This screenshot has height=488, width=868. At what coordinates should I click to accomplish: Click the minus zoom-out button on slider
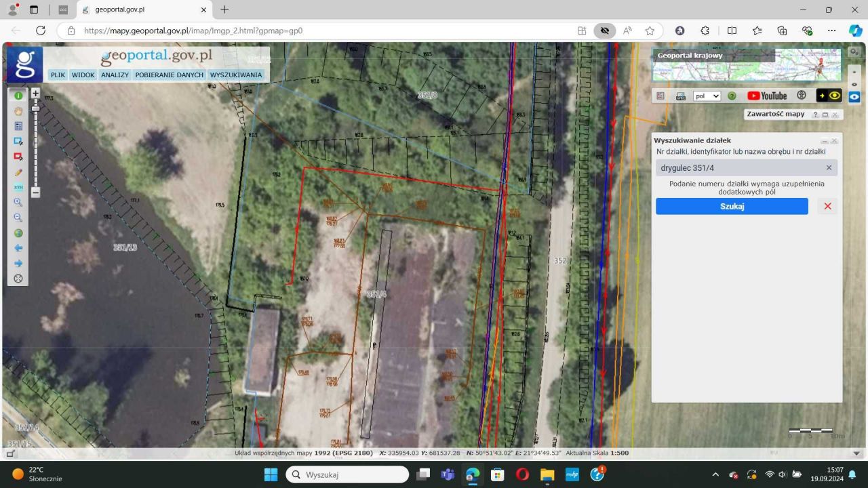pyautogui.click(x=35, y=192)
